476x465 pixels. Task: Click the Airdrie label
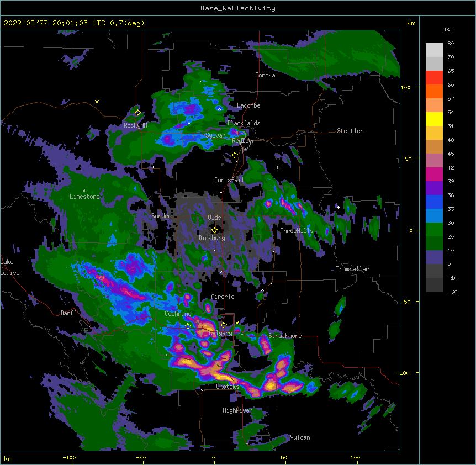click(223, 297)
